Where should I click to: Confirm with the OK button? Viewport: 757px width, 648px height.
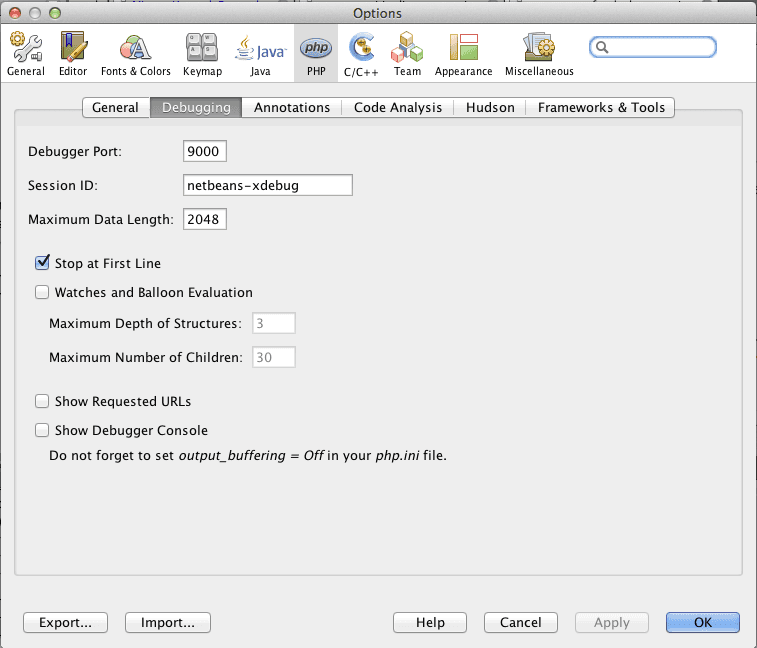click(703, 622)
